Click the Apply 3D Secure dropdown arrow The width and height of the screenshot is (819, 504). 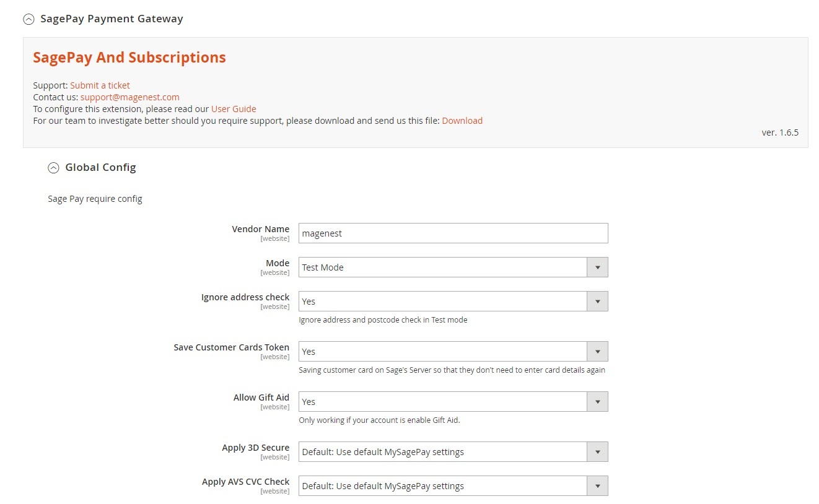[x=597, y=452]
